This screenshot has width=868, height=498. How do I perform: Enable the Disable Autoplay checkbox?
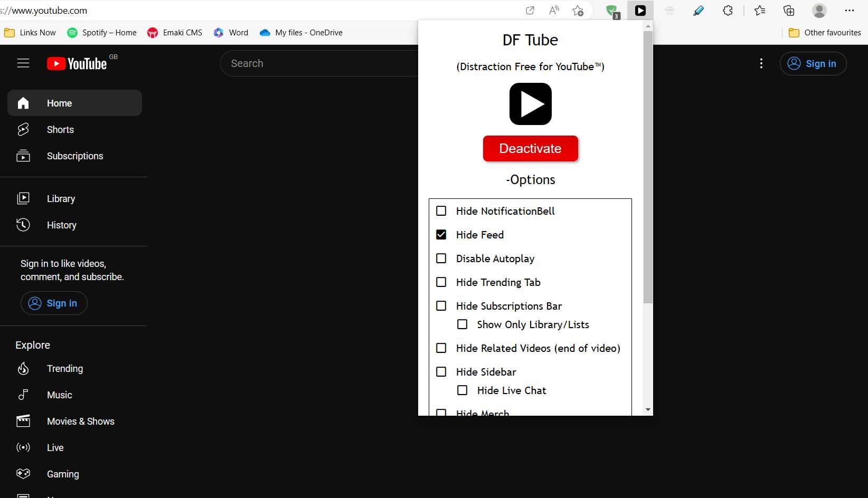tap(441, 258)
